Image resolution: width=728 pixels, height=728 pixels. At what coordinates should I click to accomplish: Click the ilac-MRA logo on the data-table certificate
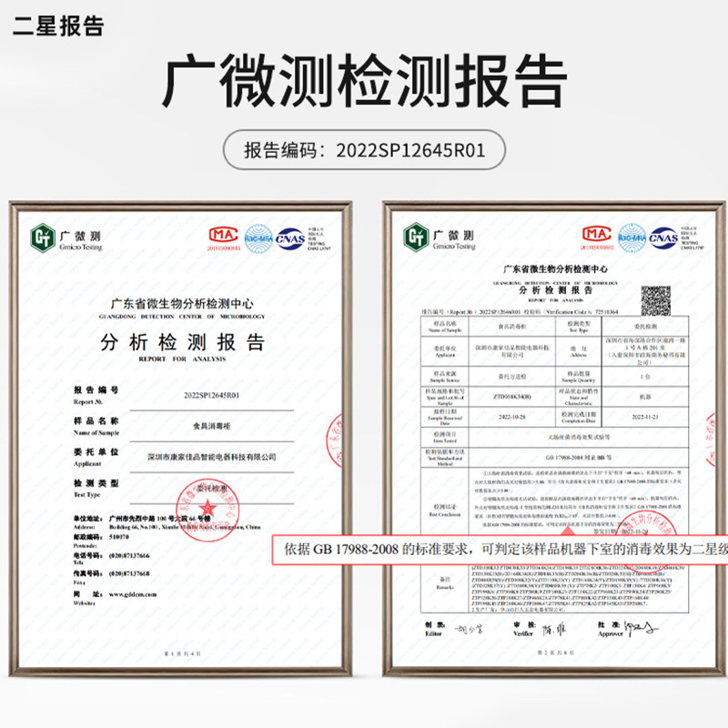click(632, 238)
